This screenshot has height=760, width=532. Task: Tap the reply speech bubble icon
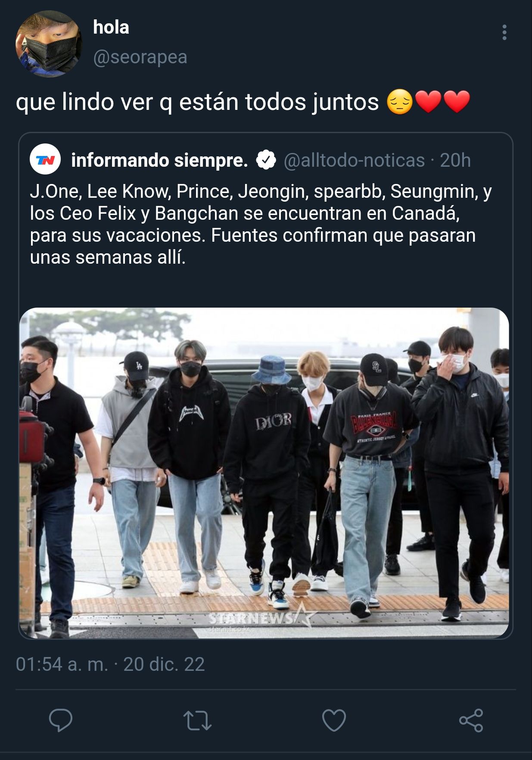[x=61, y=720]
